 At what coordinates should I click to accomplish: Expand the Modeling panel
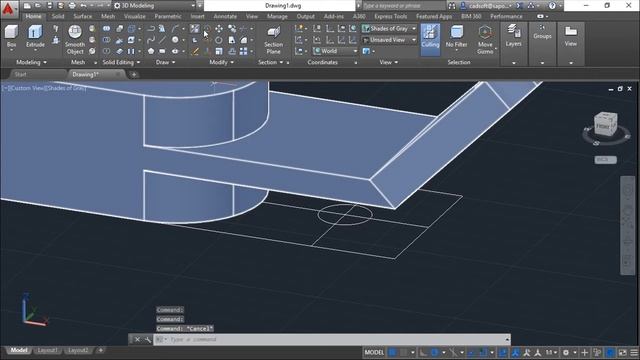click(31, 62)
